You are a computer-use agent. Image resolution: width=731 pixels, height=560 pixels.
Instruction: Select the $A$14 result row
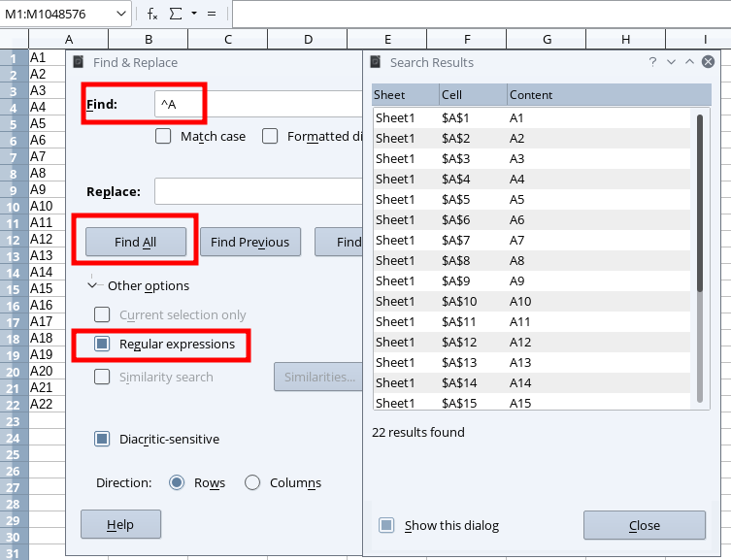click(532, 383)
